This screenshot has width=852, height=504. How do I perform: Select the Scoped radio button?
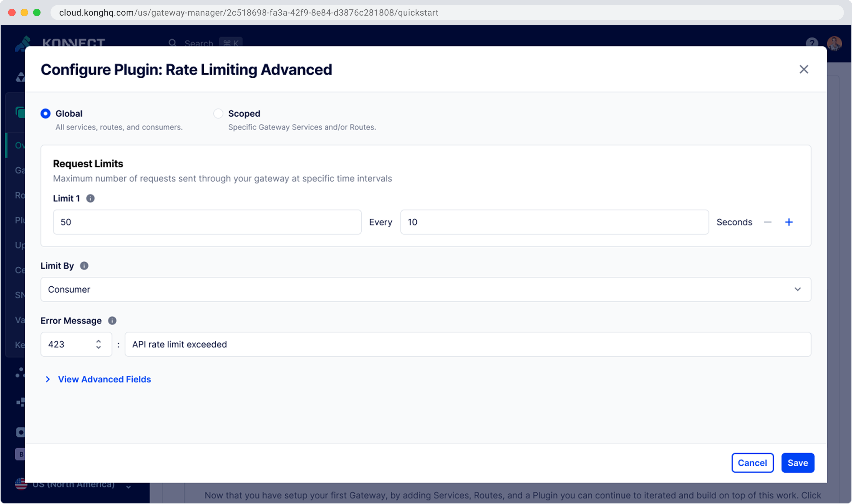[218, 114]
